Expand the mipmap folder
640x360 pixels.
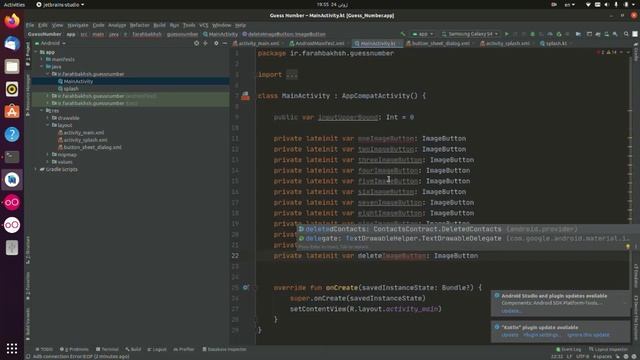[48, 155]
